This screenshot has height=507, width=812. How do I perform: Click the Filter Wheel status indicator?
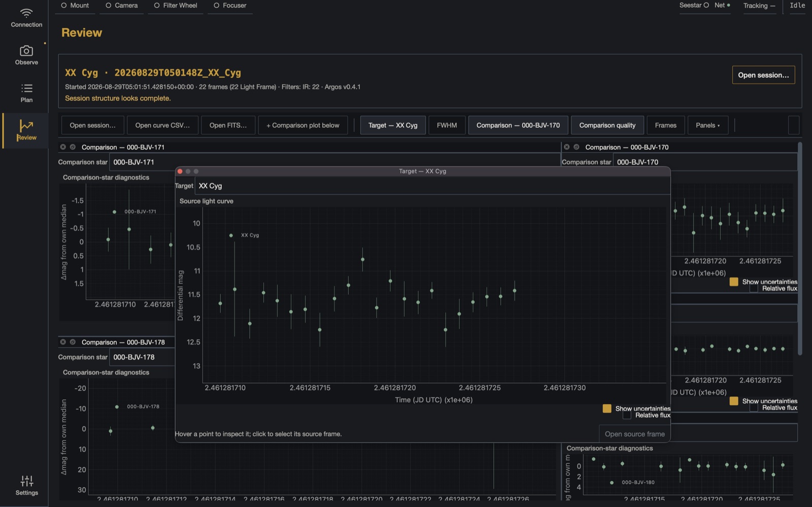pyautogui.click(x=176, y=6)
